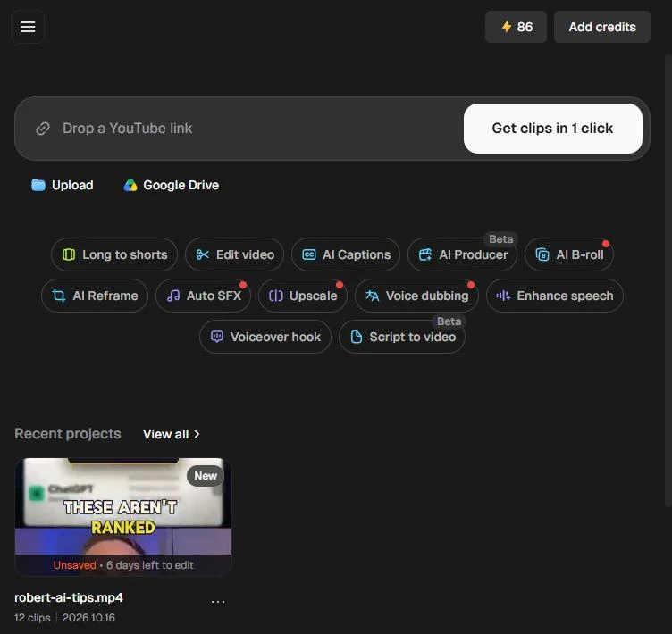Click the Enhance speech waveform icon

[x=503, y=296]
